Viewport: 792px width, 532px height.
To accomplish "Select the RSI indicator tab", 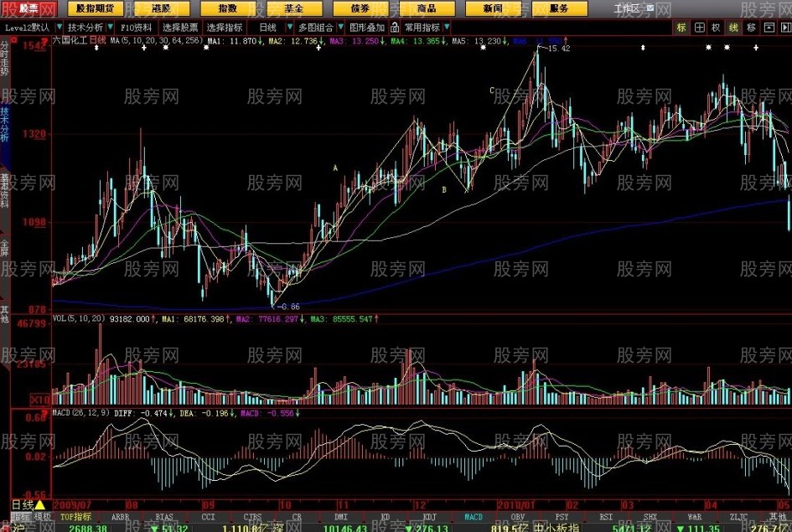I will click(x=606, y=517).
